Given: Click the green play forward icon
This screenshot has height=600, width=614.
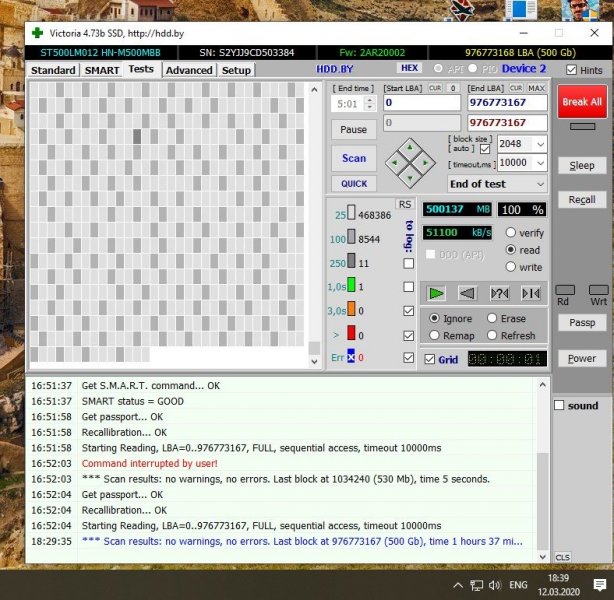Looking at the screenshot, I should pyautogui.click(x=436, y=293).
